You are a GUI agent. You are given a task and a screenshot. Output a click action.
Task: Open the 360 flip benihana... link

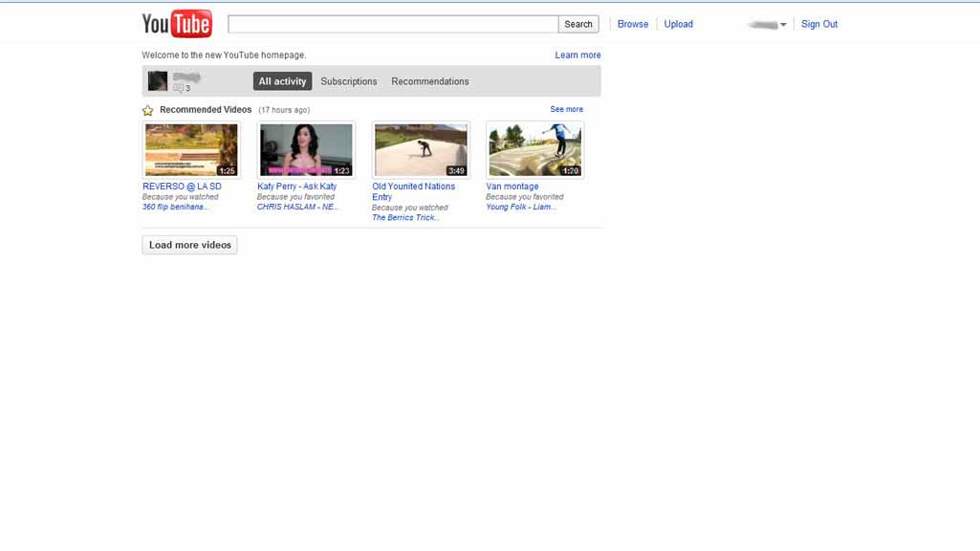click(x=175, y=207)
